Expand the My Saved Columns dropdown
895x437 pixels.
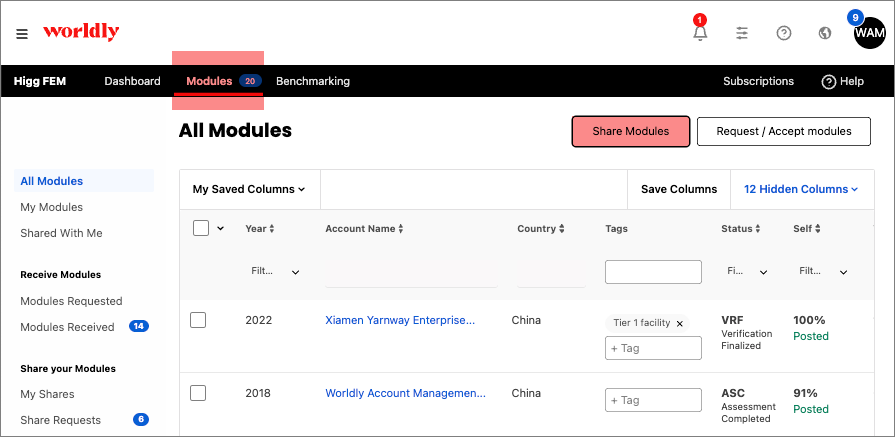tap(249, 189)
